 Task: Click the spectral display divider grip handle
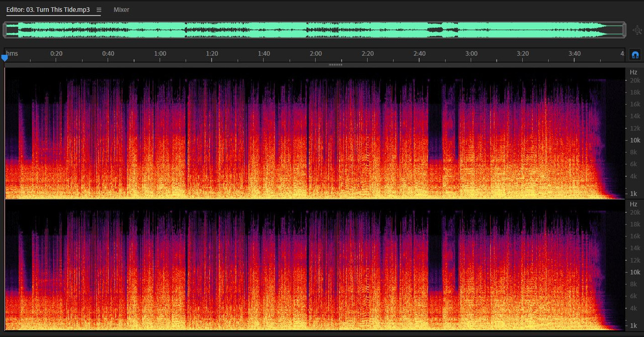[x=335, y=64]
